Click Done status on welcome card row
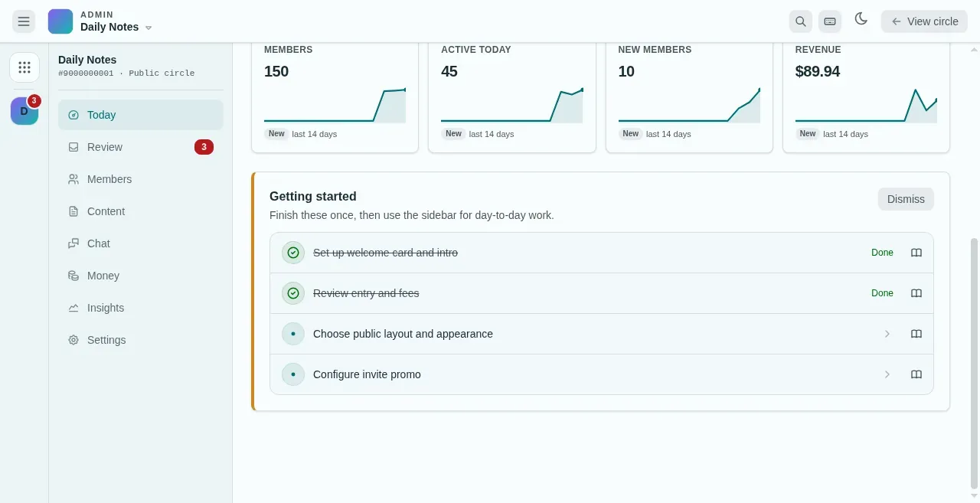Screen dimensions: 980x503 click(882, 253)
